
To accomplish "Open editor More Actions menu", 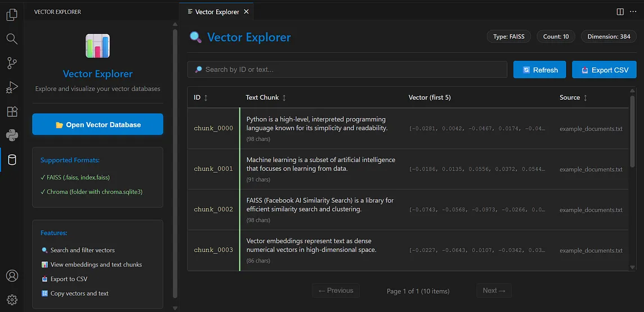I will point(633,12).
